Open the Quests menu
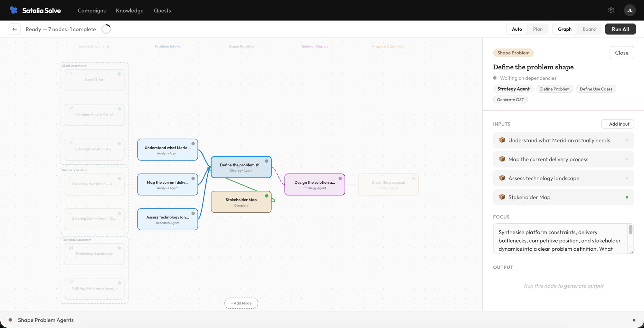644x328 pixels. pos(162,10)
